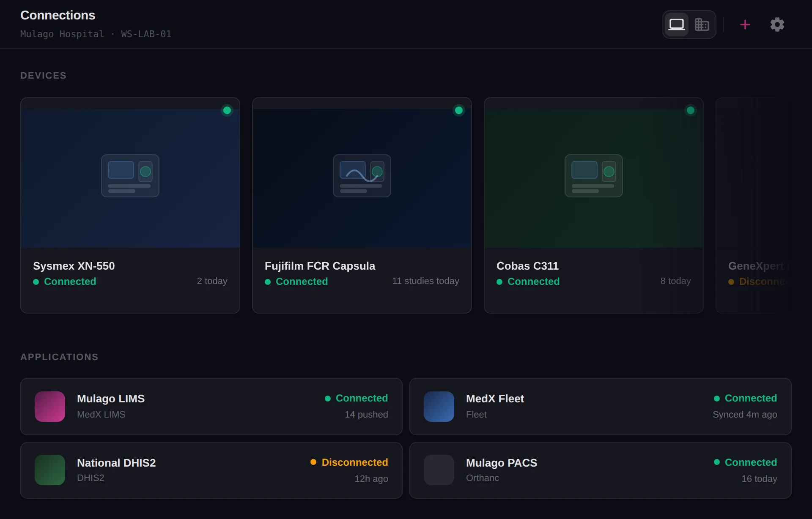Screen dimensions: 812x519
Task: Select the Mulago LIMS pink app icon
Action: [x=50, y=407]
